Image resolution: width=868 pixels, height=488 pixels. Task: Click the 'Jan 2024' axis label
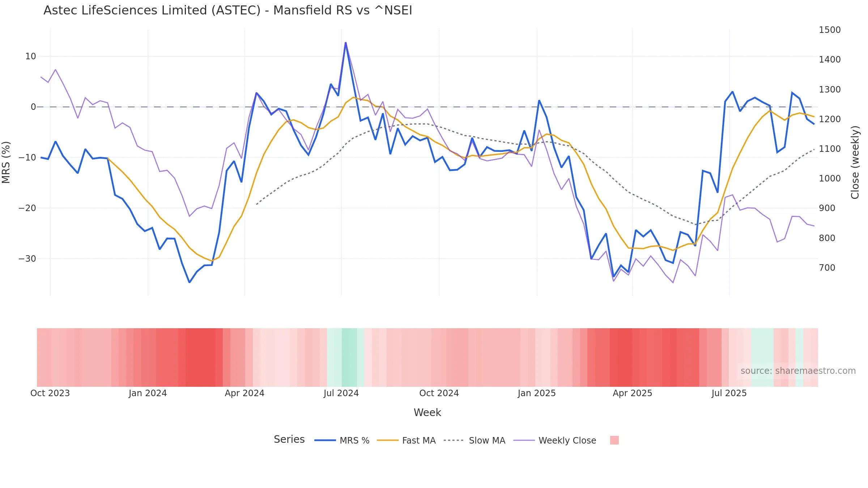[x=148, y=393]
